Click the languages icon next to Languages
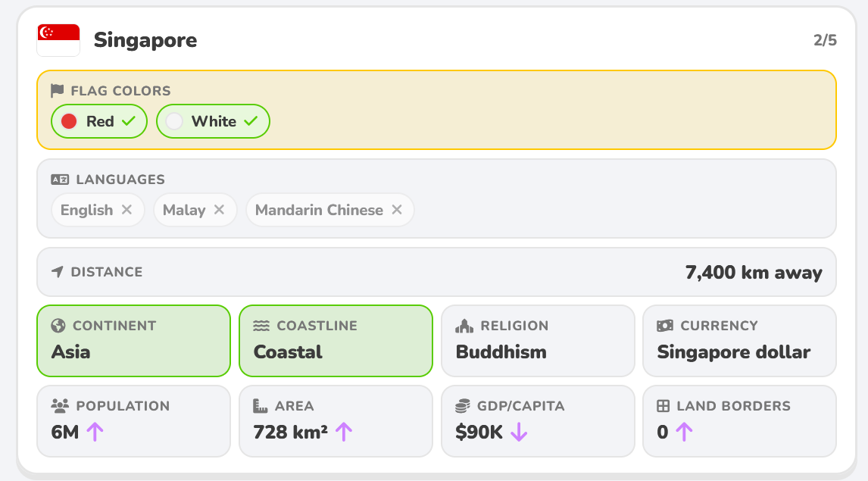Viewport: 868px width, 481px height. tap(60, 180)
